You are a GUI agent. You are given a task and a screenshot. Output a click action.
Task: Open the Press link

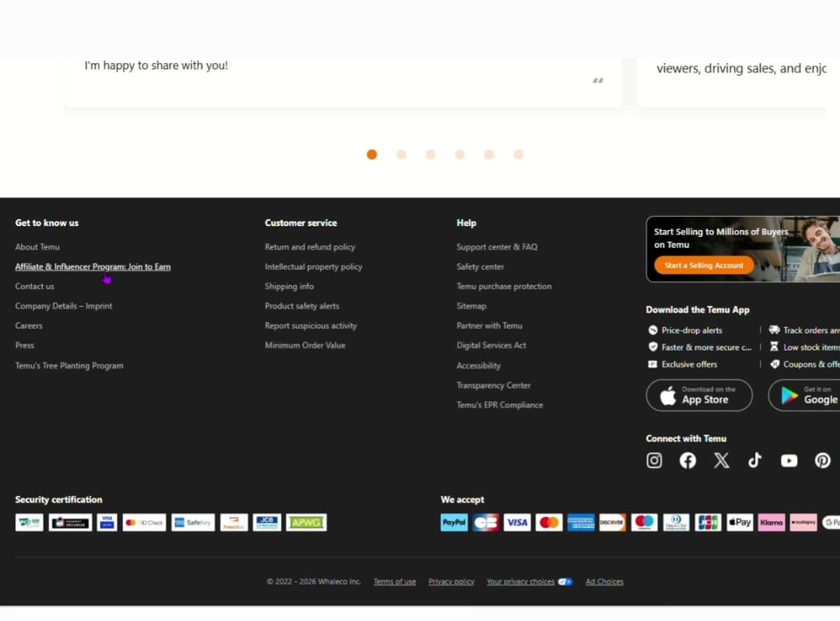coord(25,345)
